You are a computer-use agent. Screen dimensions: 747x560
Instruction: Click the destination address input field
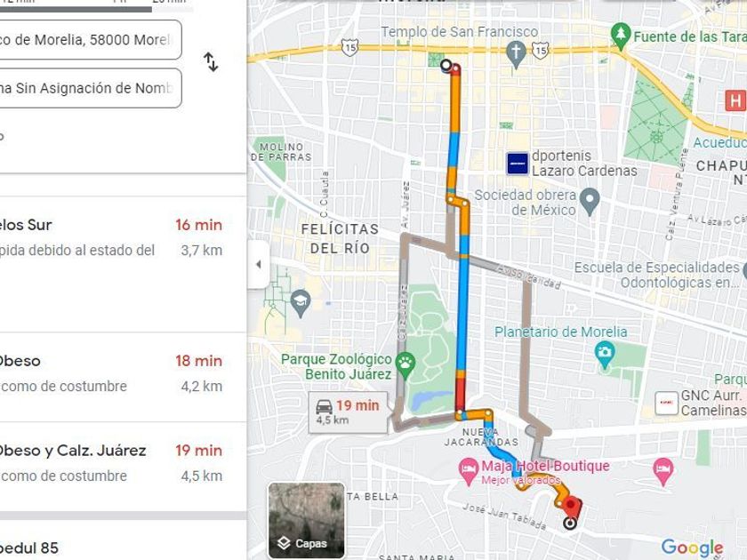point(91,88)
